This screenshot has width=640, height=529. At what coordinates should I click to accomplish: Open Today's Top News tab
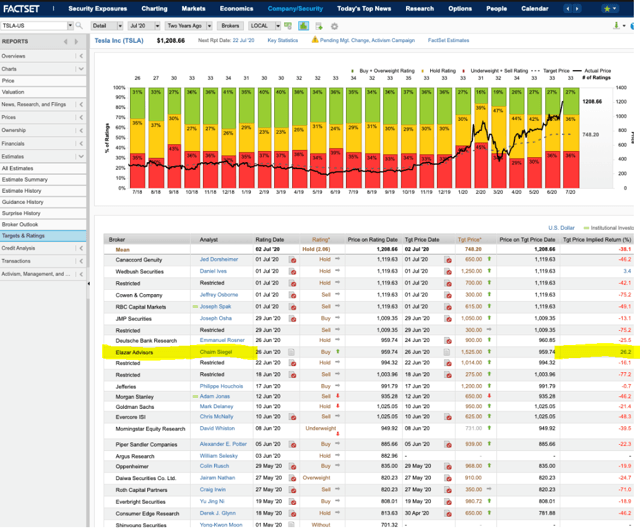coord(364,9)
